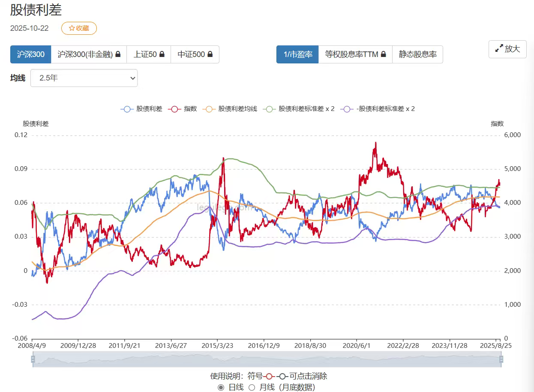
Task: Click the dark circle symbol in usage note
Action: [282, 377]
